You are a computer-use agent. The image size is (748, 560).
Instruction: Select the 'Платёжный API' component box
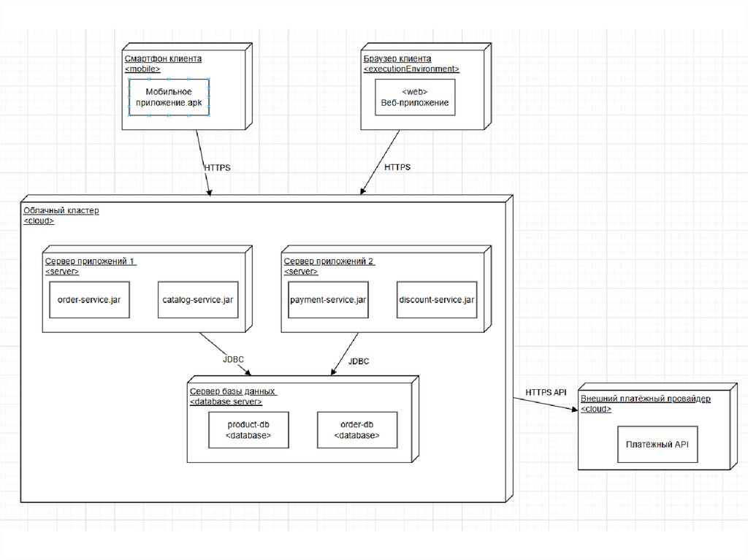pyautogui.click(x=657, y=445)
